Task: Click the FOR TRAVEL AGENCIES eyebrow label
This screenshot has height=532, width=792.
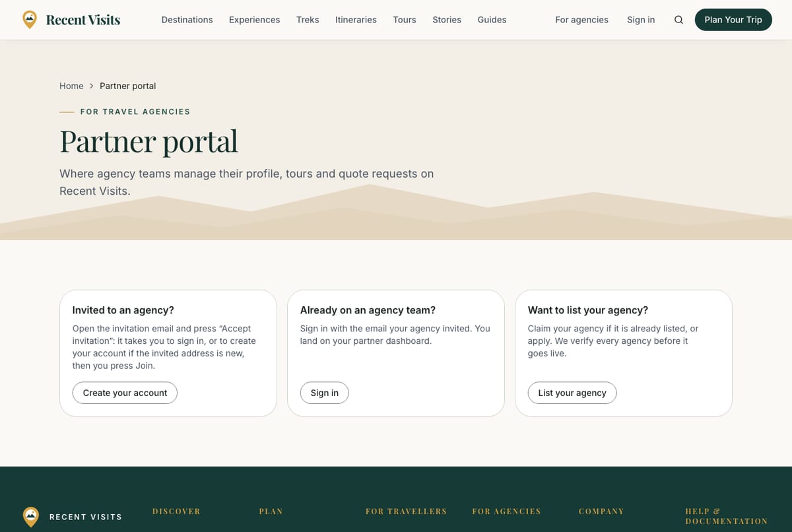Action: click(x=135, y=112)
